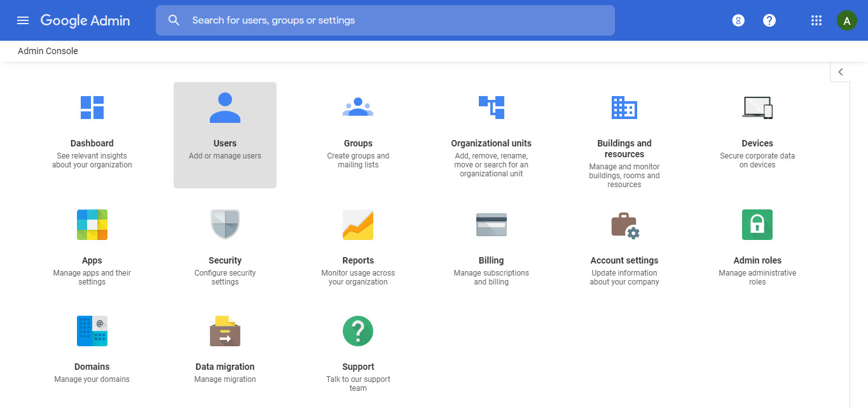This screenshot has width=868, height=408.
Task: Click the 'Domains' title text
Action: coord(92,367)
